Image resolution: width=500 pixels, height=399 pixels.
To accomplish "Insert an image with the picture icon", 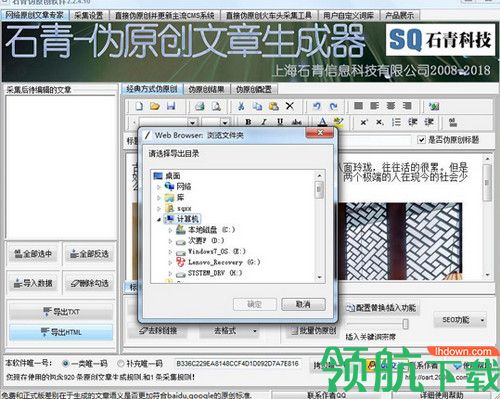I will [434, 106].
